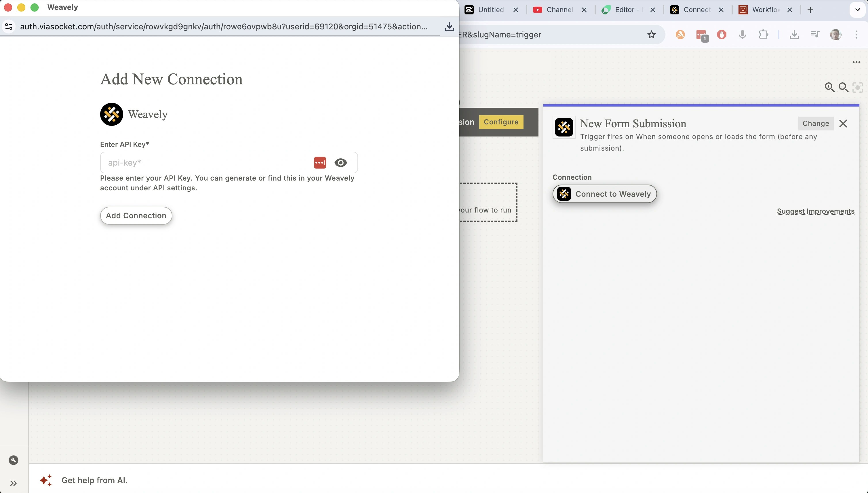
Task: Open the canvas options three-dot menu
Action: 857,62
